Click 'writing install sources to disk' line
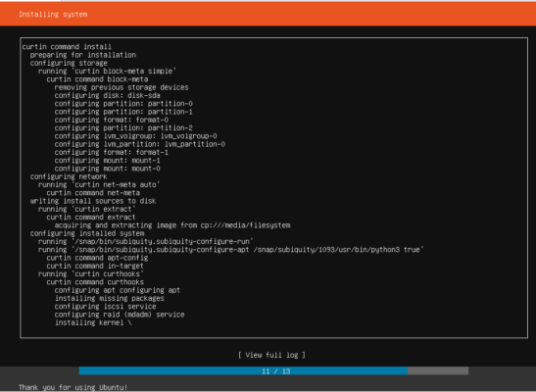This screenshot has height=392, width=536. pos(93,201)
